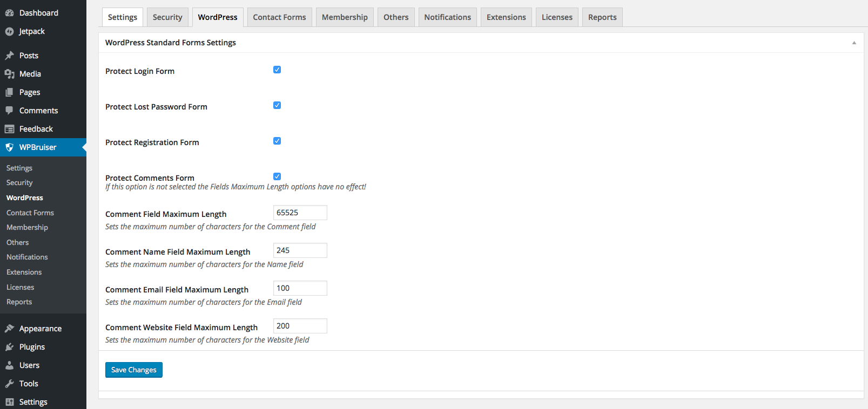The width and height of the screenshot is (868, 409).
Task: Click the Feedback form icon
Action: coord(9,129)
